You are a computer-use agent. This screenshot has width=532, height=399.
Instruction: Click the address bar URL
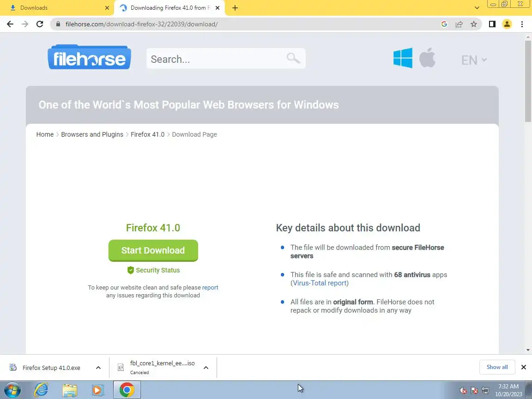click(x=141, y=24)
